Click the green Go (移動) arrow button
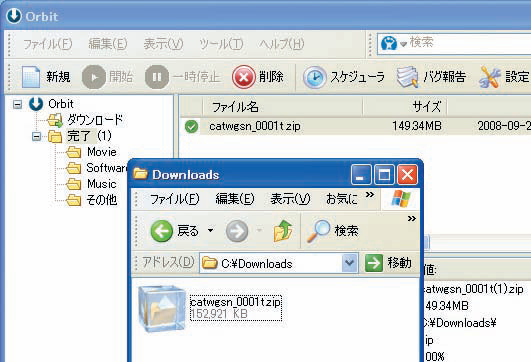The image size is (531, 362). pos(374,263)
